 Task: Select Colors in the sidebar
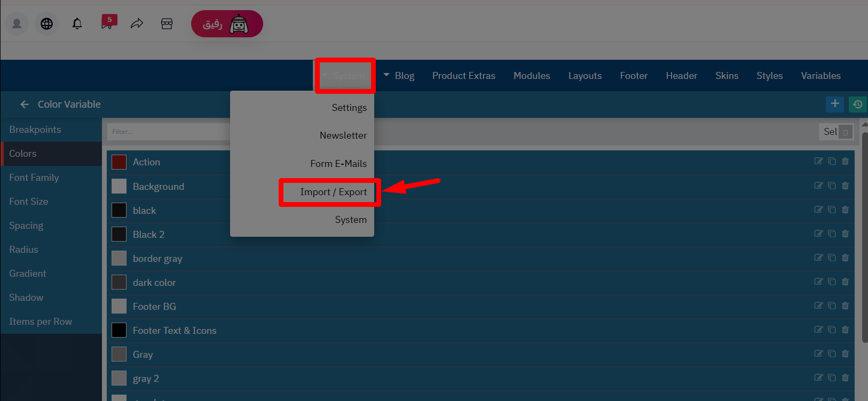click(51, 154)
